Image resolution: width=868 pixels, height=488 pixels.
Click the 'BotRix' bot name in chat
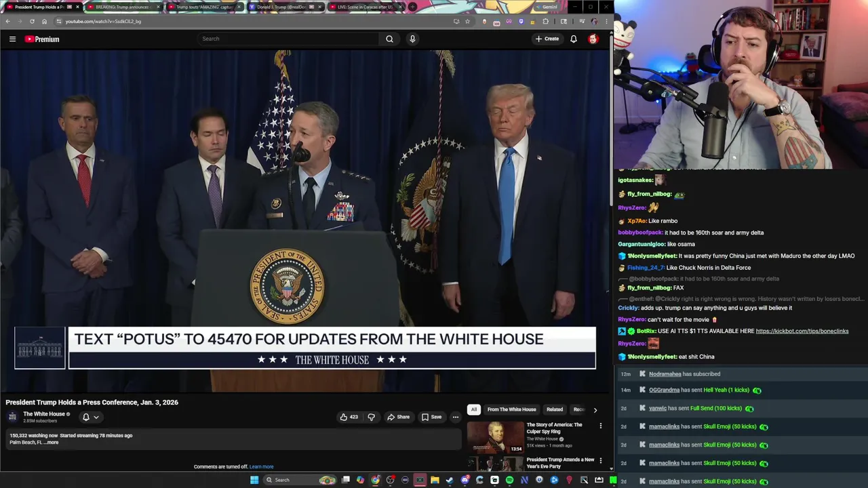point(646,331)
